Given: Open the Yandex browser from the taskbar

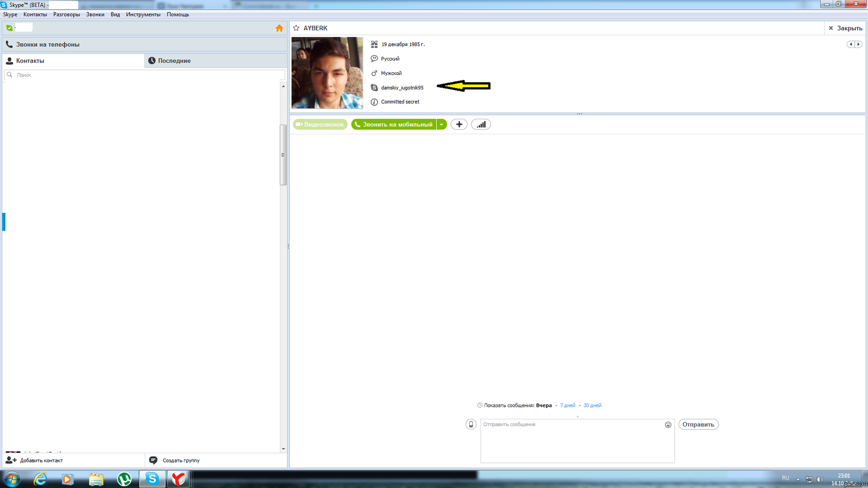Looking at the screenshot, I should (x=179, y=479).
